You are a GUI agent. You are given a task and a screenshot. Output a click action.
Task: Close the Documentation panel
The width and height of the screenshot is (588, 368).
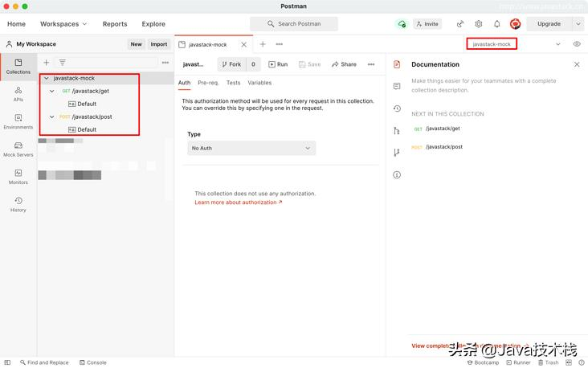pyautogui.click(x=577, y=64)
